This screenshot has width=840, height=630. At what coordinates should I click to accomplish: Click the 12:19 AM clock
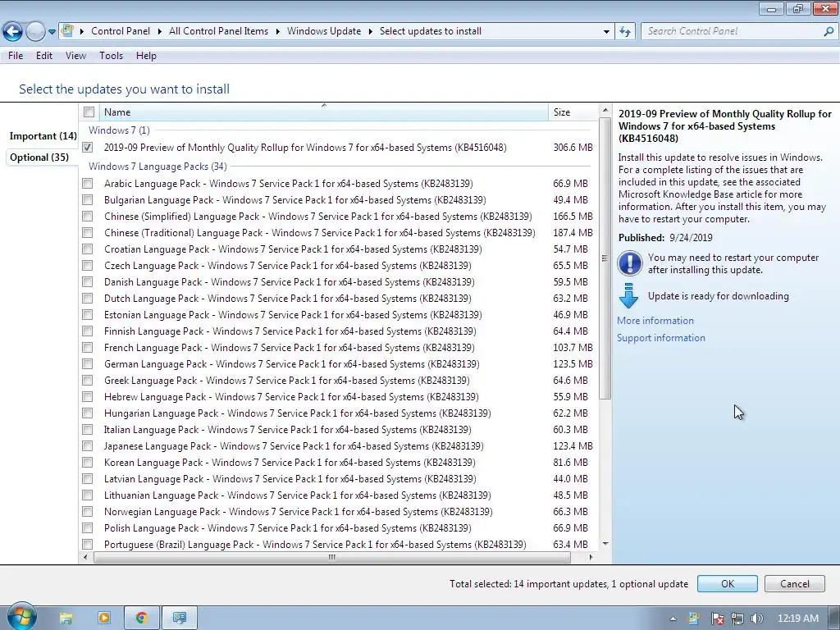(x=797, y=619)
